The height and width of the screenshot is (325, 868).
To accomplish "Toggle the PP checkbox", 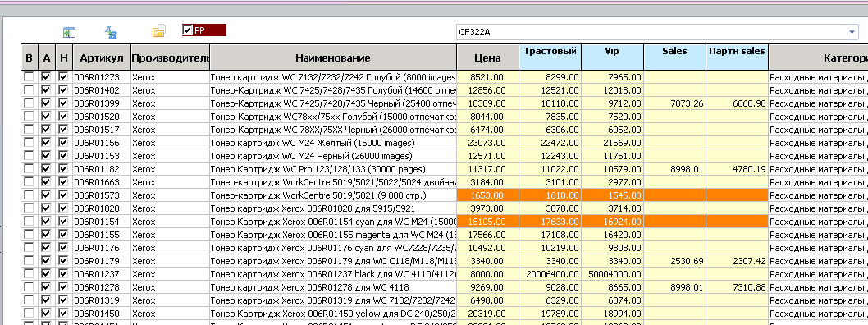I will point(188,30).
